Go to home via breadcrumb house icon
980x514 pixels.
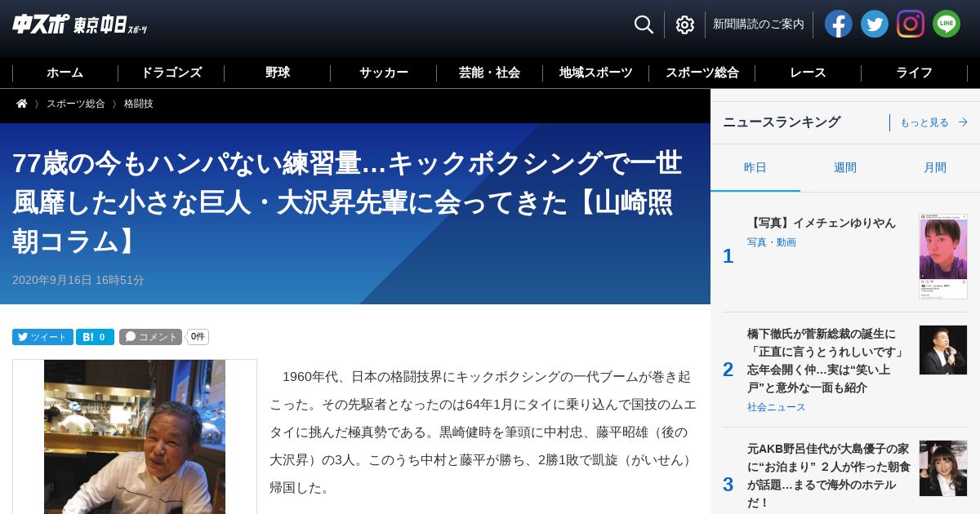coord(22,104)
